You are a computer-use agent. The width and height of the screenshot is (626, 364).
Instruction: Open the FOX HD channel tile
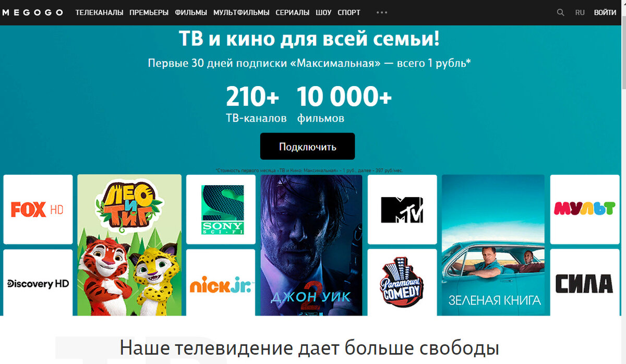(x=38, y=209)
